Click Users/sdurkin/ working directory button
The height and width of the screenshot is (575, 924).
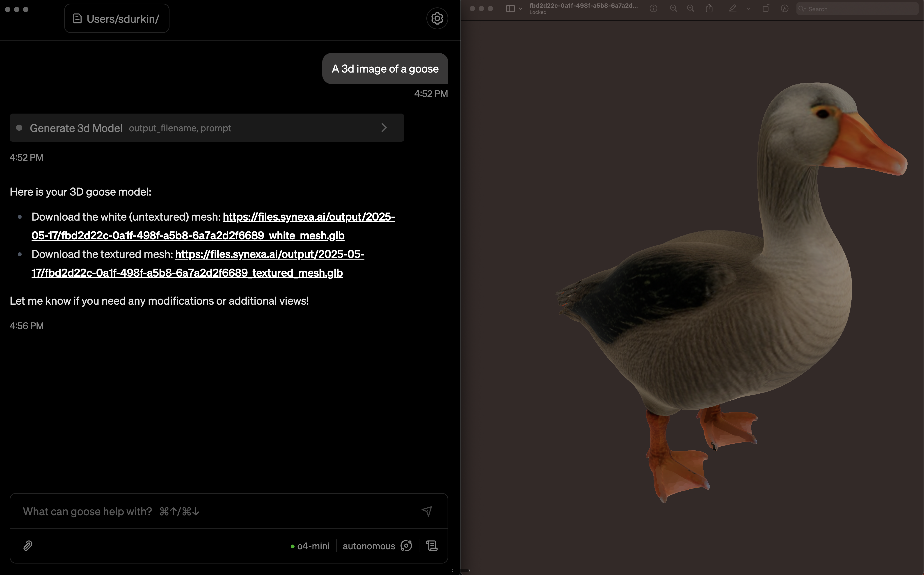[x=117, y=19]
